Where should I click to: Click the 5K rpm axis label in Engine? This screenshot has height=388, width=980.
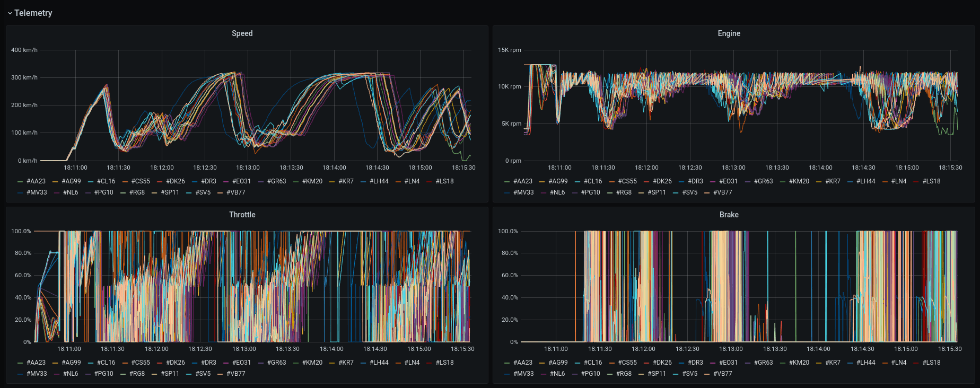point(511,124)
